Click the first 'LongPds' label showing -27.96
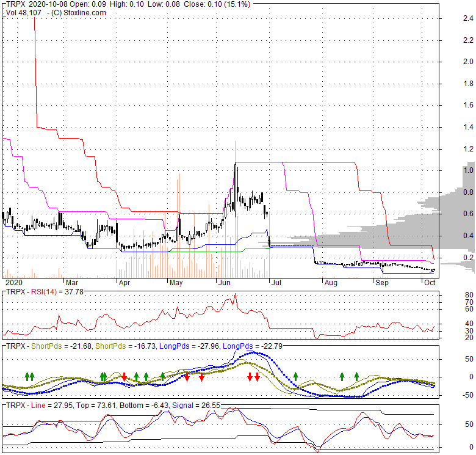 tap(174, 346)
